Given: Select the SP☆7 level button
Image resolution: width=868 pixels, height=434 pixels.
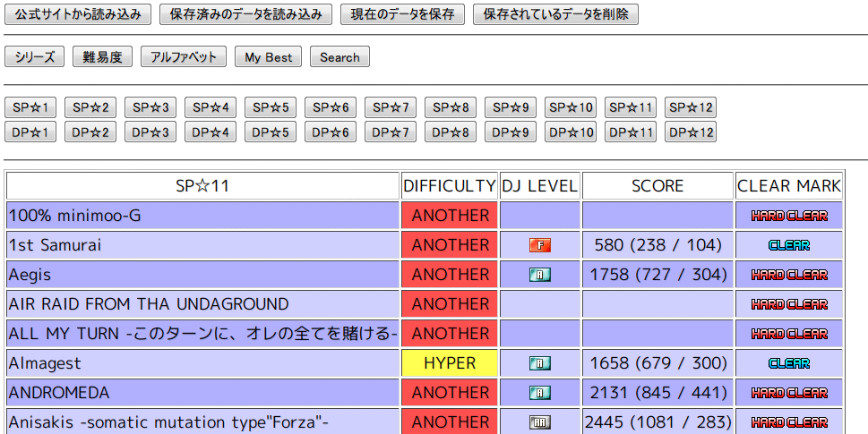Looking at the screenshot, I should pos(391,107).
